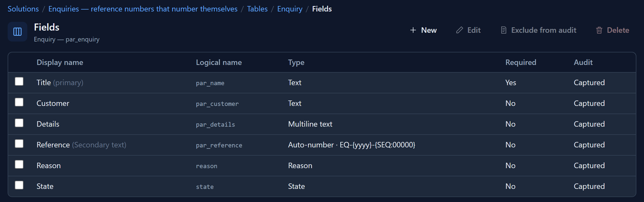Navigate to Tables breadcrumb
This screenshot has width=644, height=202.
click(257, 9)
